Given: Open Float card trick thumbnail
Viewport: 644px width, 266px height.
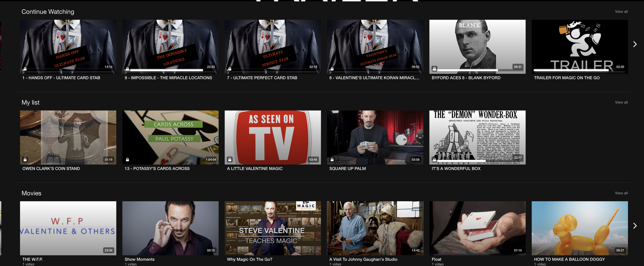Looking at the screenshot, I should pos(477,228).
